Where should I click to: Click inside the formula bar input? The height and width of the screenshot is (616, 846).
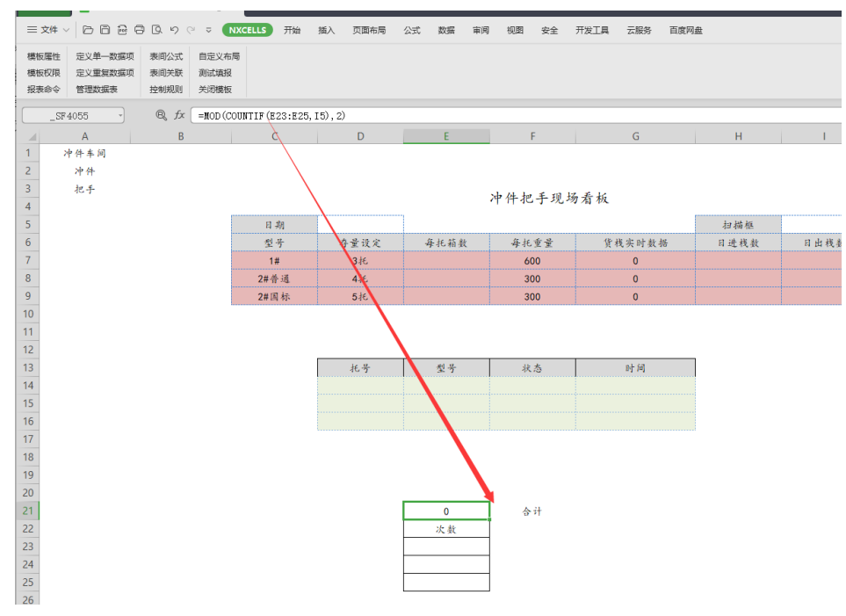click(527, 115)
